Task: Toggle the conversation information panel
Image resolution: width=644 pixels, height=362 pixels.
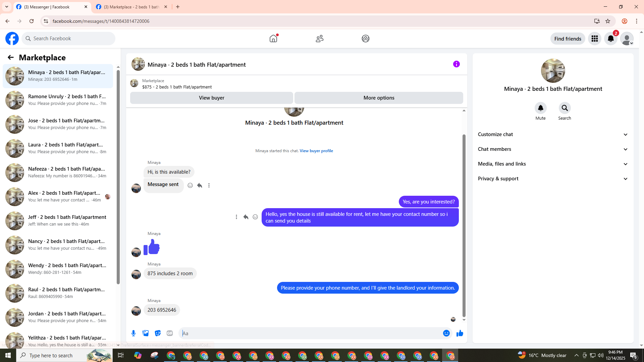Action: (x=456, y=64)
